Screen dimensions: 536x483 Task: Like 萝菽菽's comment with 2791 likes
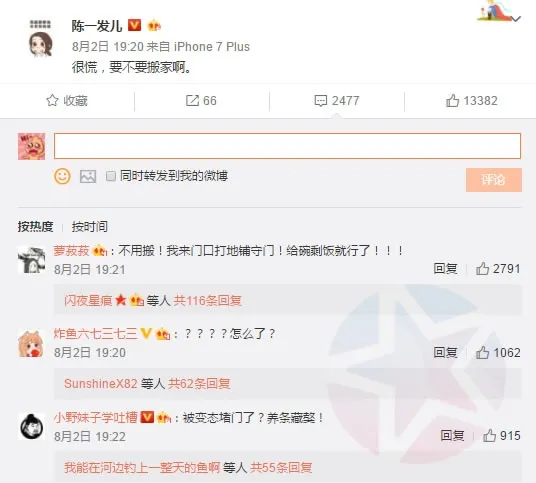(482, 269)
